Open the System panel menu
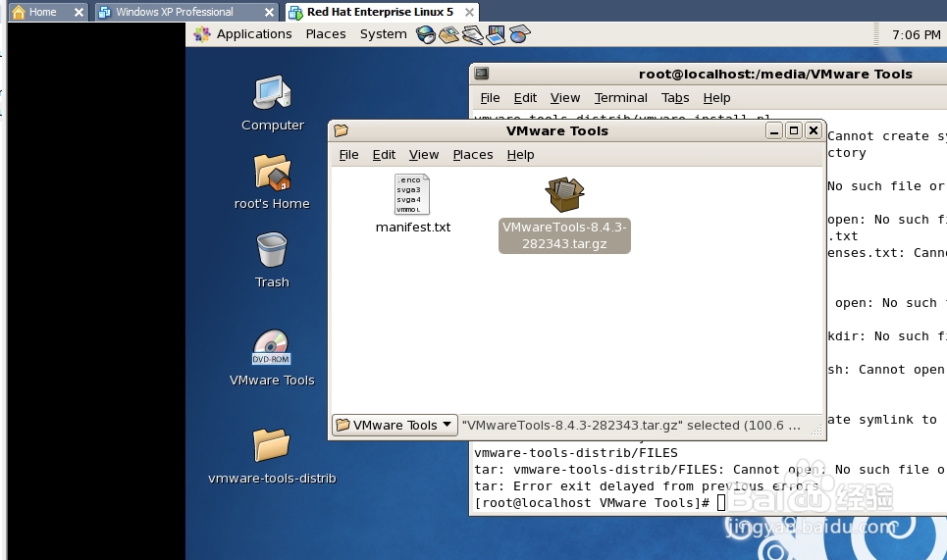The image size is (947, 560). pyautogui.click(x=383, y=34)
